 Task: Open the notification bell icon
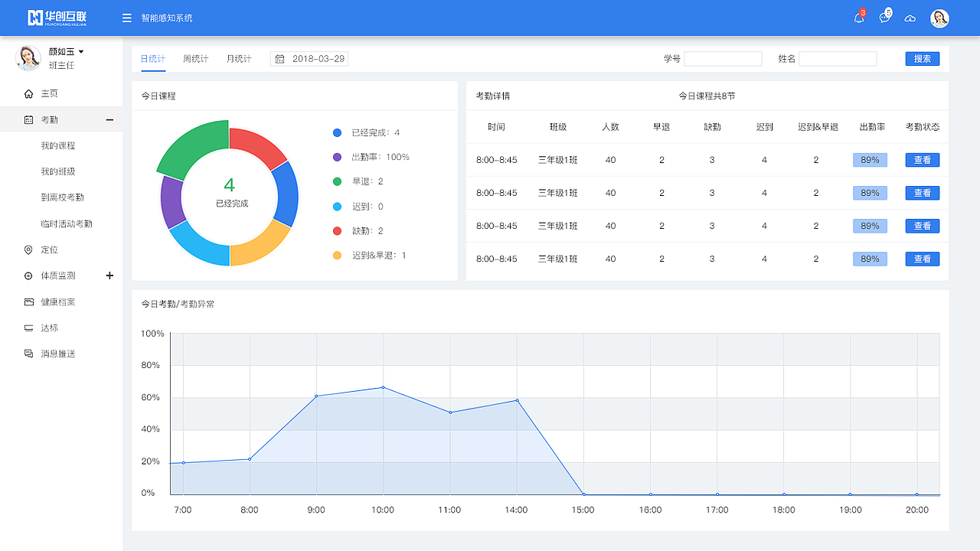coord(859,18)
